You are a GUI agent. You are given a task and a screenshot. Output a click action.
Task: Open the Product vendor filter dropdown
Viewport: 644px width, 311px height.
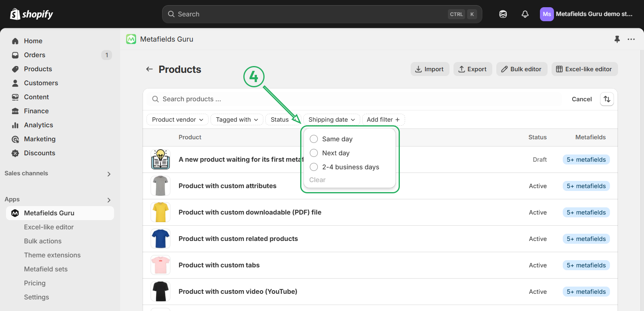pos(177,120)
